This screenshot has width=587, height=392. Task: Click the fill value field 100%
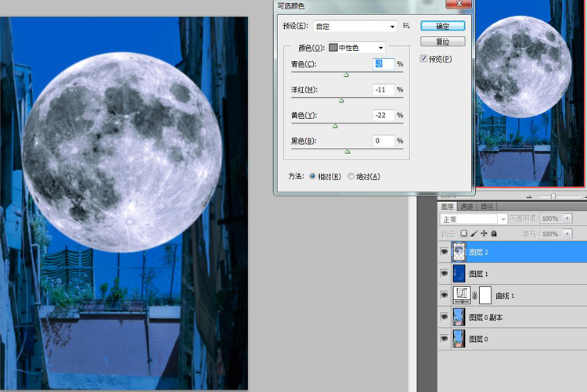(x=552, y=234)
